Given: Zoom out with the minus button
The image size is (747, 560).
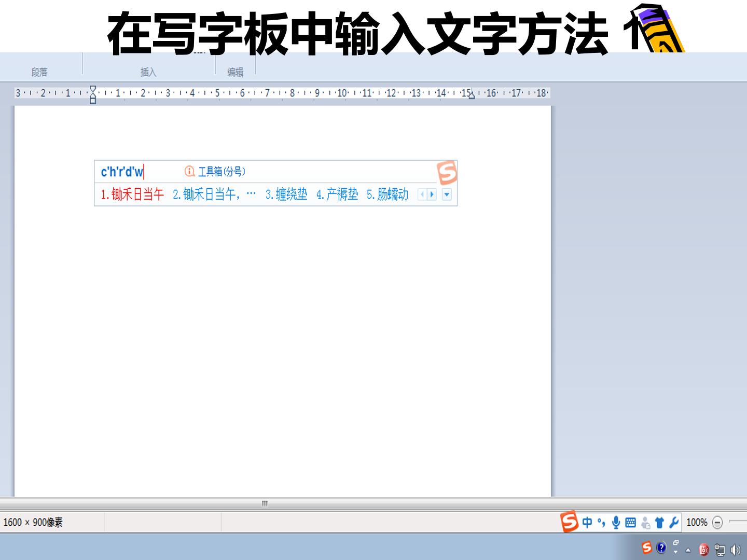Looking at the screenshot, I should 717,522.
